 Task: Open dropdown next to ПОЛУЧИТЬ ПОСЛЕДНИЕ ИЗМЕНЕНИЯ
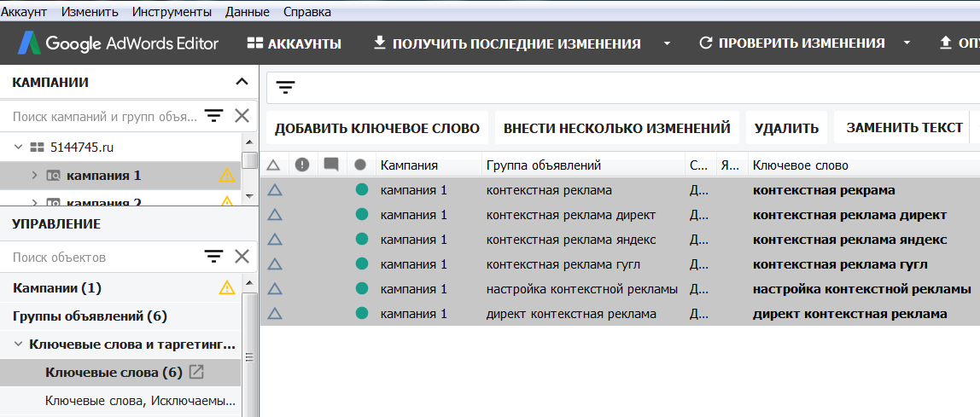tap(667, 43)
